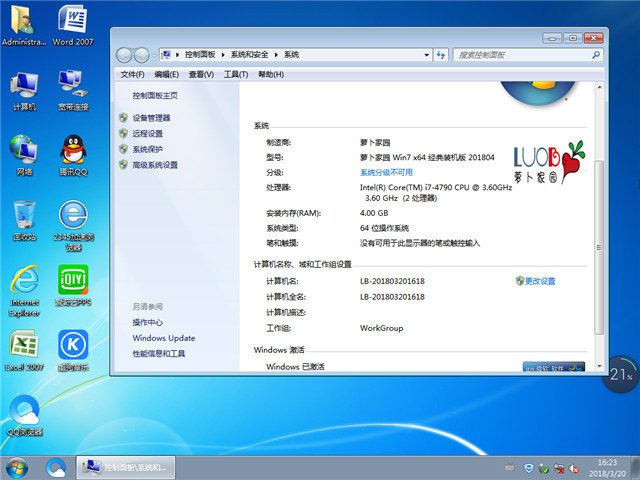The height and width of the screenshot is (480, 640).
Task: Click the LUOB 萝卜家园 logo image
Action: click(549, 162)
